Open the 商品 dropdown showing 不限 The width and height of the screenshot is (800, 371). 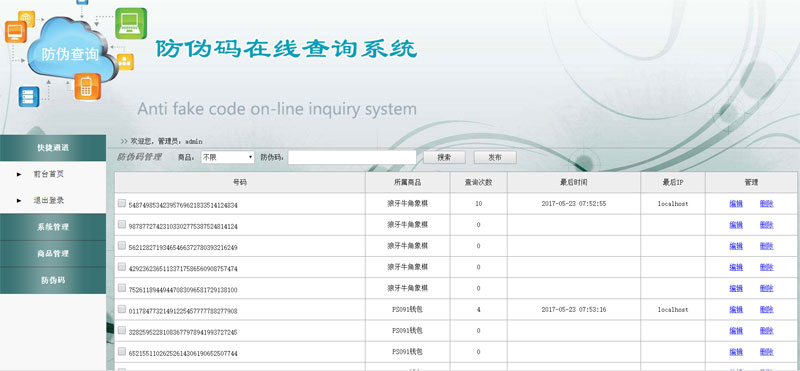click(228, 157)
